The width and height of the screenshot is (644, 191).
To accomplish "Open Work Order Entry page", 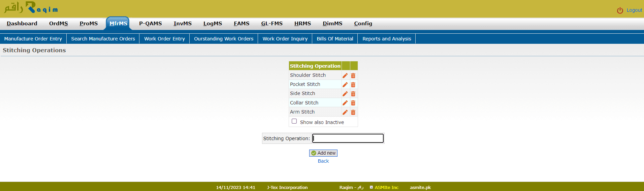I will coord(164,39).
